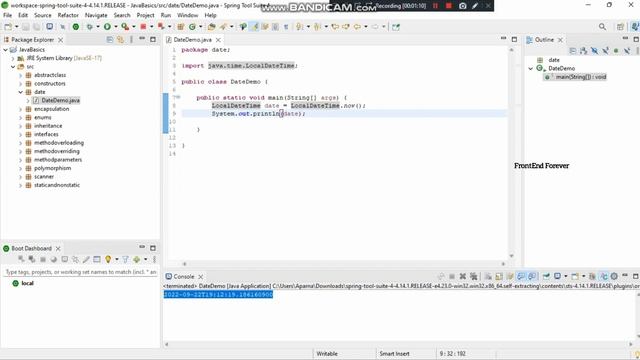Click the Hide Fields icon in Outline toolbar
The width and height of the screenshot is (640, 360).
click(x=594, y=51)
